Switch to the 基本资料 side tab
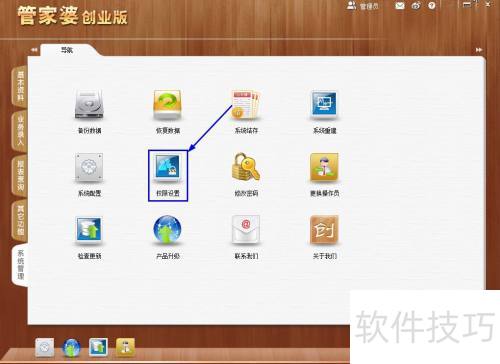The width and height of the screenshot is (500, 364). coord(20,87)
